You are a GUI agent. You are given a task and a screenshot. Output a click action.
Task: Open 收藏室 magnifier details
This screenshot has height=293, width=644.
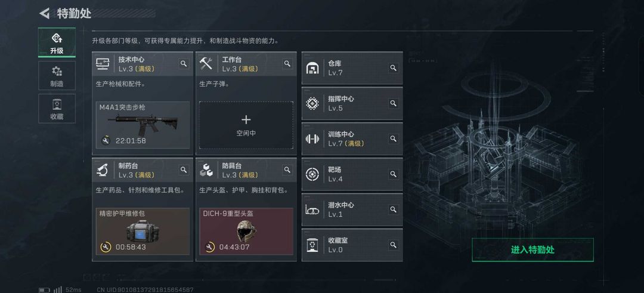393,245
